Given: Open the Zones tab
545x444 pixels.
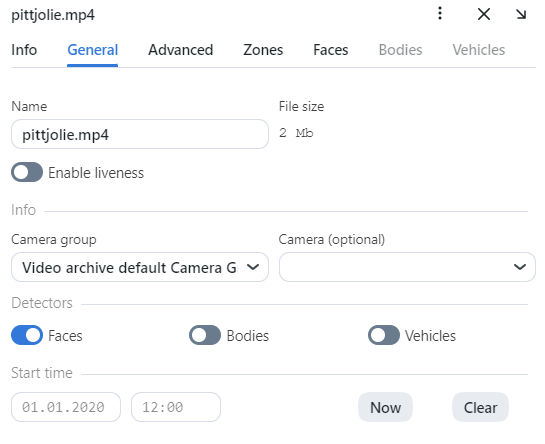Looking at the screenshot, I should (x=263, y=50).
